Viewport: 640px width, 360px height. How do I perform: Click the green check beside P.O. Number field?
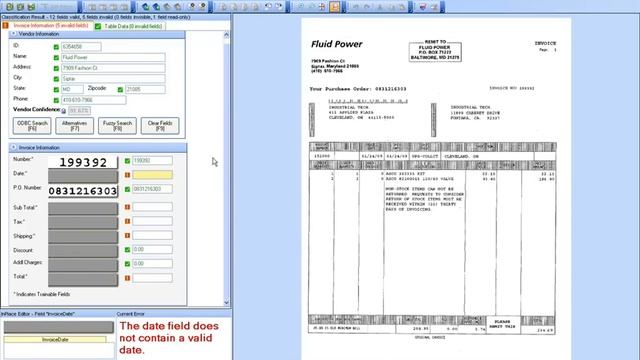coord(127,189)
